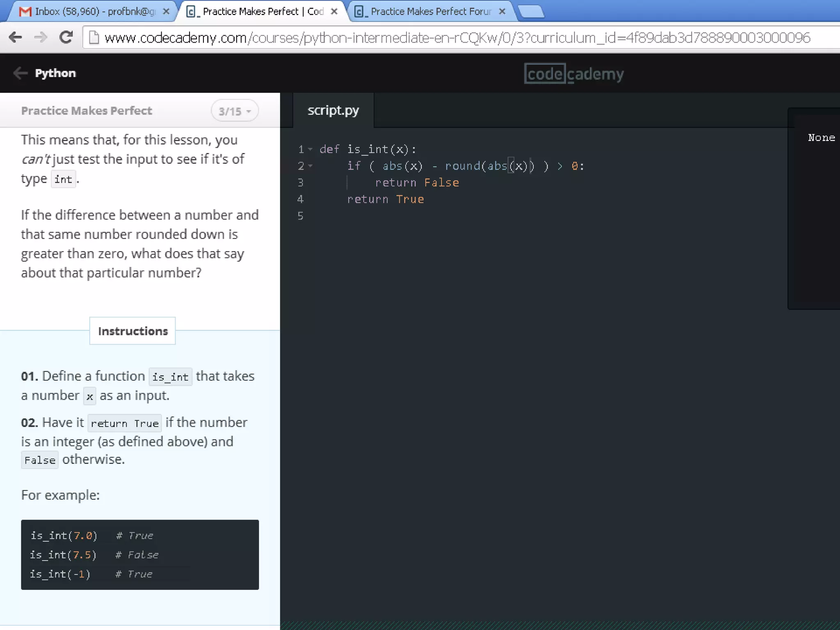
Task: Click the 'is_int' inline code in instruction 01
Action: pos(170,377)
